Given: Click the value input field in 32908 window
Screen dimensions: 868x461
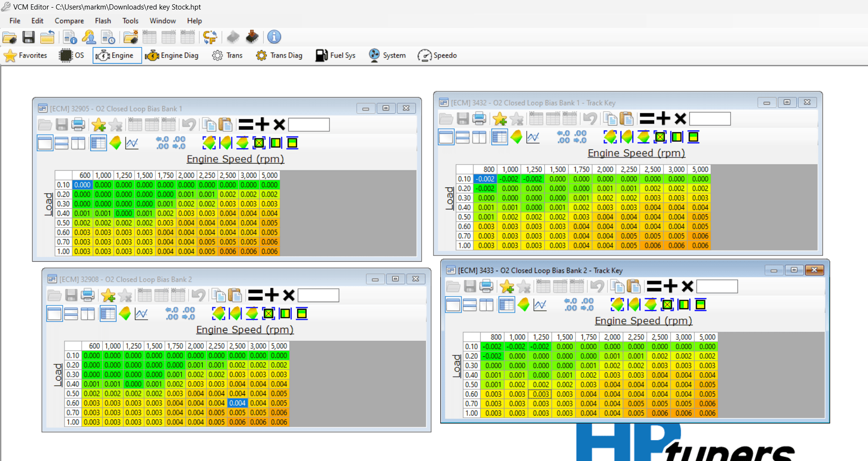Looking at the screenshot, I should tap(318, 295).
